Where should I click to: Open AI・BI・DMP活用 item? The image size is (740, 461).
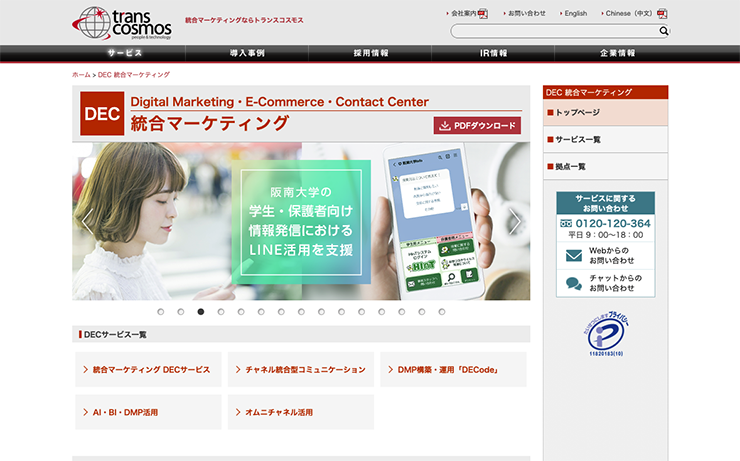[148, 412]
